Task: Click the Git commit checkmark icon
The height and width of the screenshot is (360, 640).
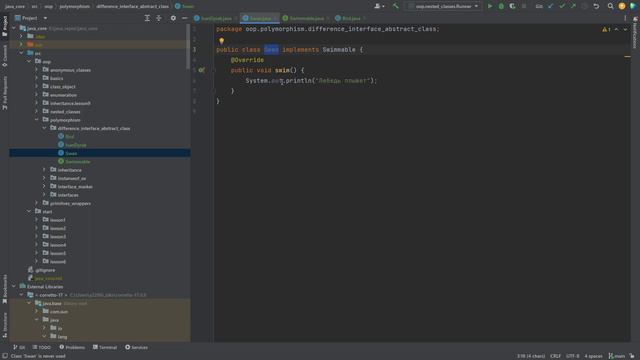Action: (x=562, y=6)
